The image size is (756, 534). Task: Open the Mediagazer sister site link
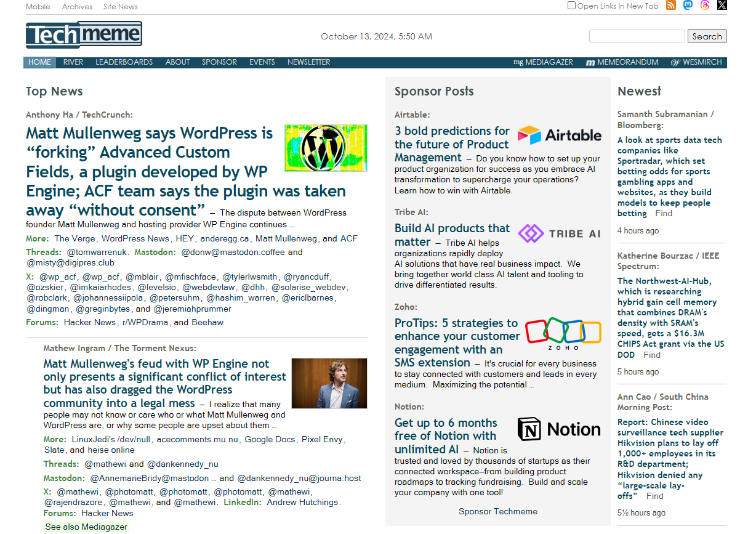click(543, 62)
